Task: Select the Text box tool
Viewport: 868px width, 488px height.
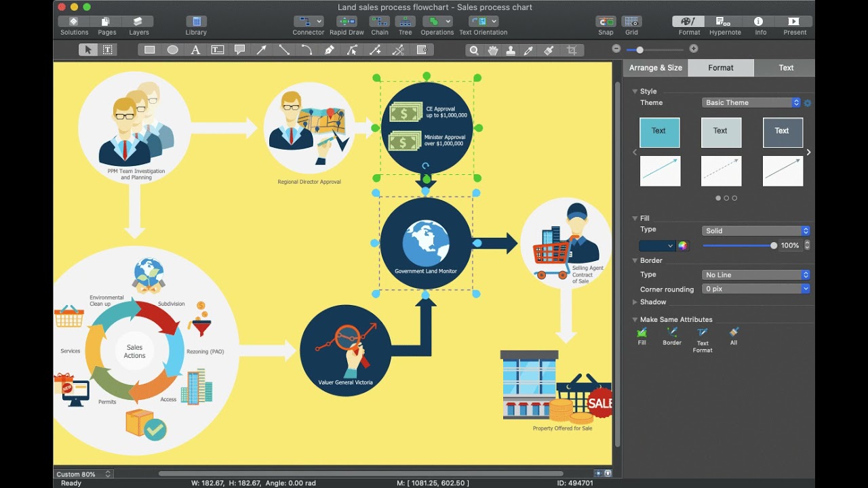Action: pyautogui.click(x=218, y=49)
